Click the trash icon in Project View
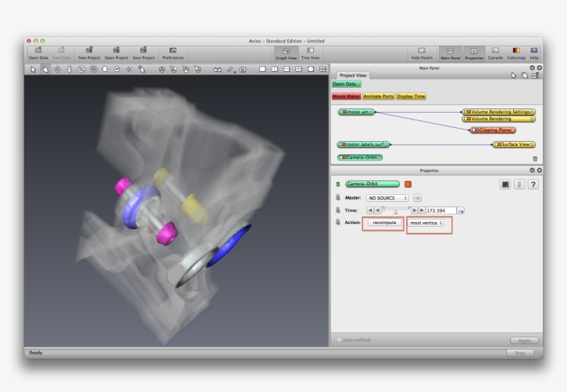 535,159
